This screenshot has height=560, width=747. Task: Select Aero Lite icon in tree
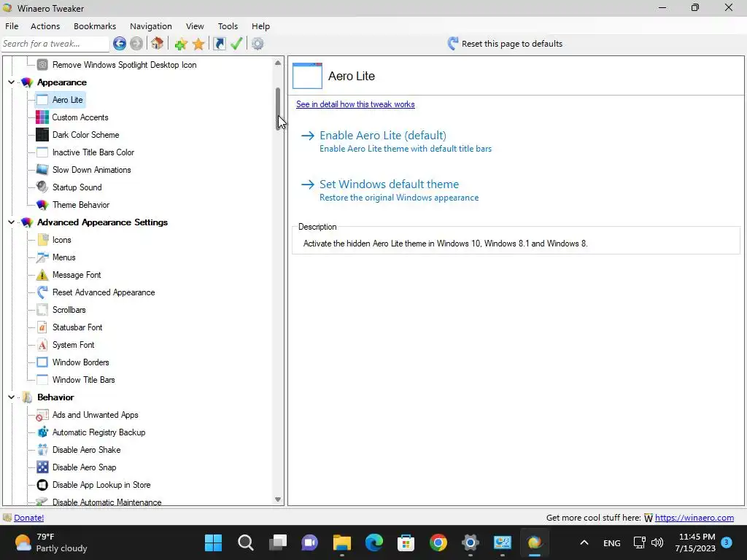[42, 100]
